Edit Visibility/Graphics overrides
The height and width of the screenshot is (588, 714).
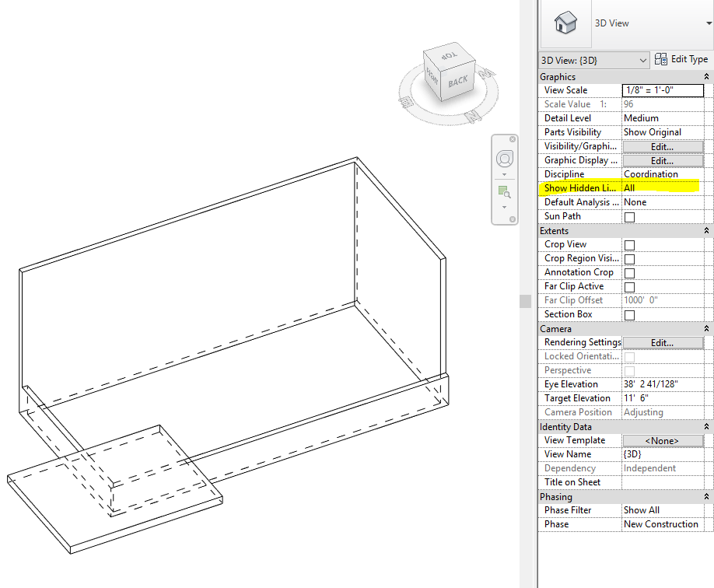click(663, 146)
